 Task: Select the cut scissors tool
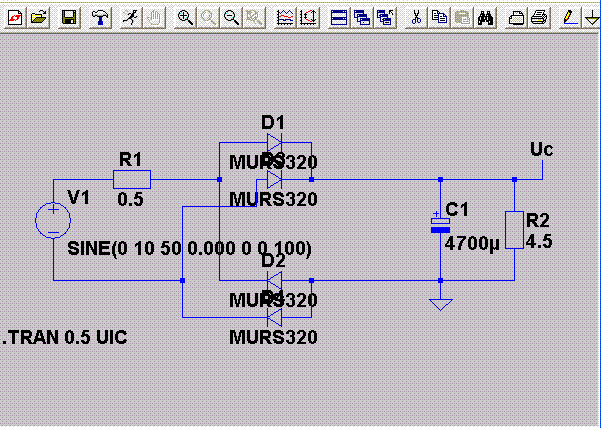coord(416,18)
